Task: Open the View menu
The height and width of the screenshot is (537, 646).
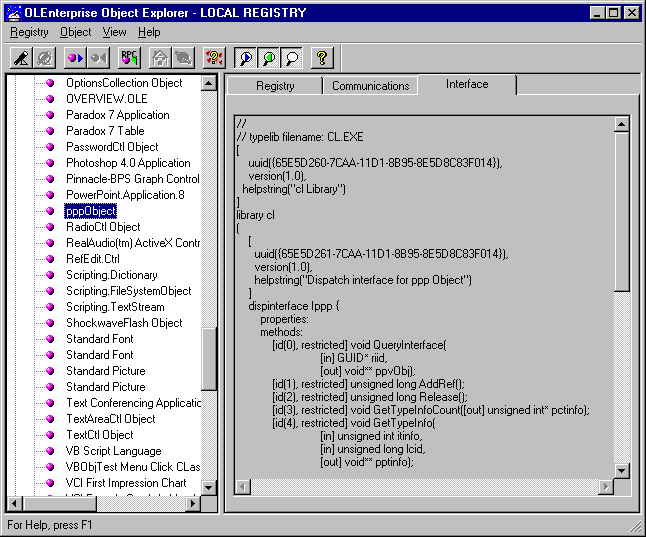Action: [114, 32]
